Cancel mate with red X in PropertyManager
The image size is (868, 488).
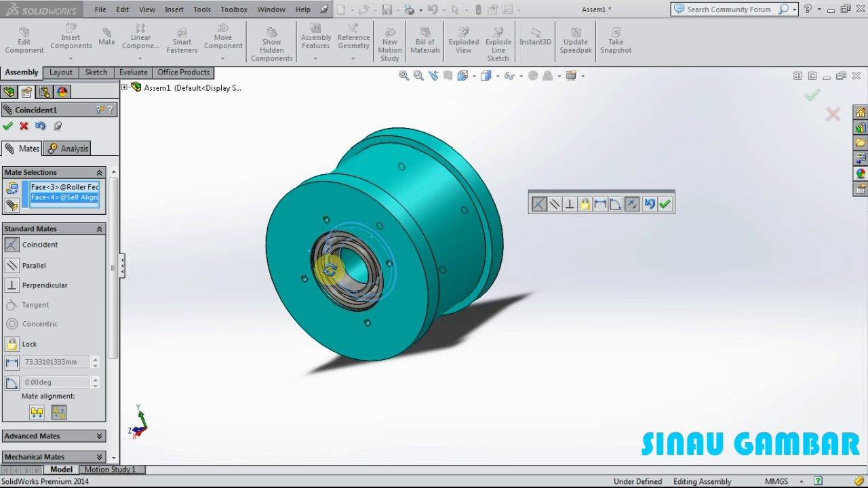coord(24,126)
